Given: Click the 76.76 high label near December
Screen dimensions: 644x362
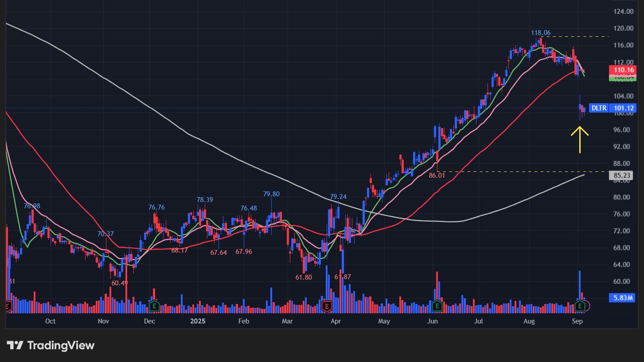Looking at the screenshot, I should 156,207.
